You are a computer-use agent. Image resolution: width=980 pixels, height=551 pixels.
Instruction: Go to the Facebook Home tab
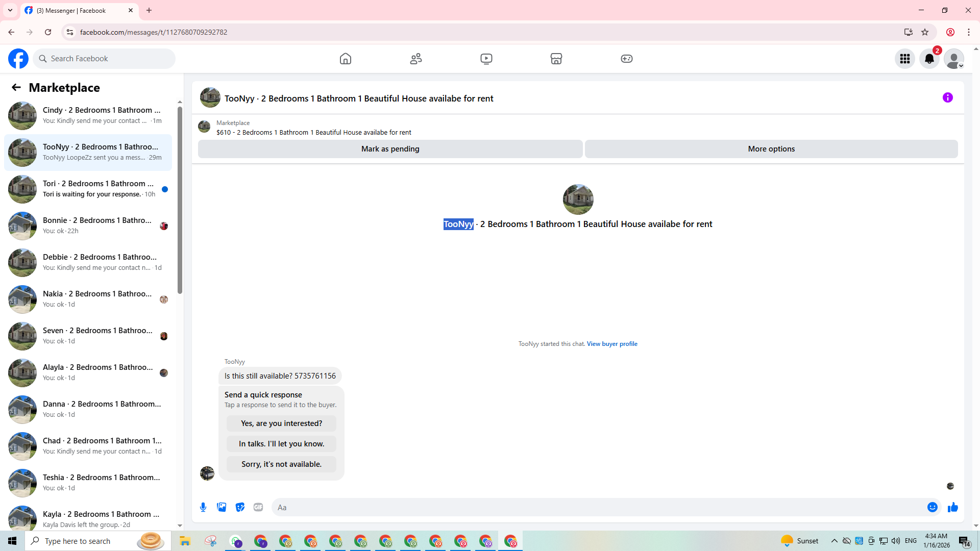coord(346,59)
